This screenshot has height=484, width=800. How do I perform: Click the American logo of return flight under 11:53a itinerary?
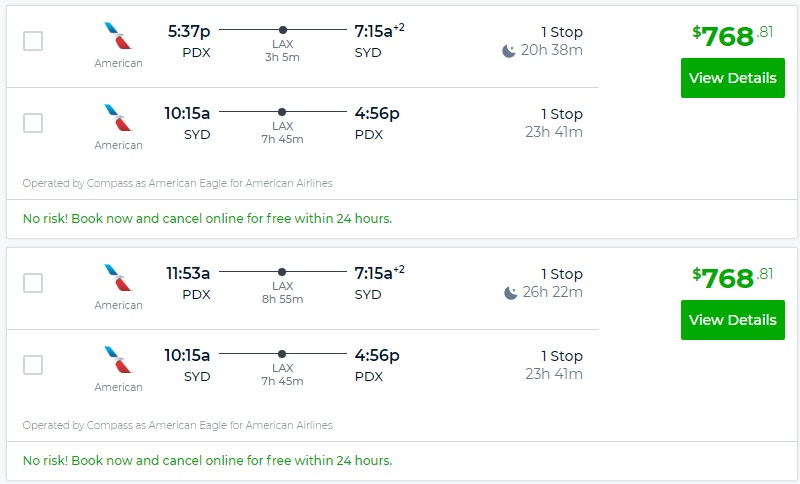118,360
